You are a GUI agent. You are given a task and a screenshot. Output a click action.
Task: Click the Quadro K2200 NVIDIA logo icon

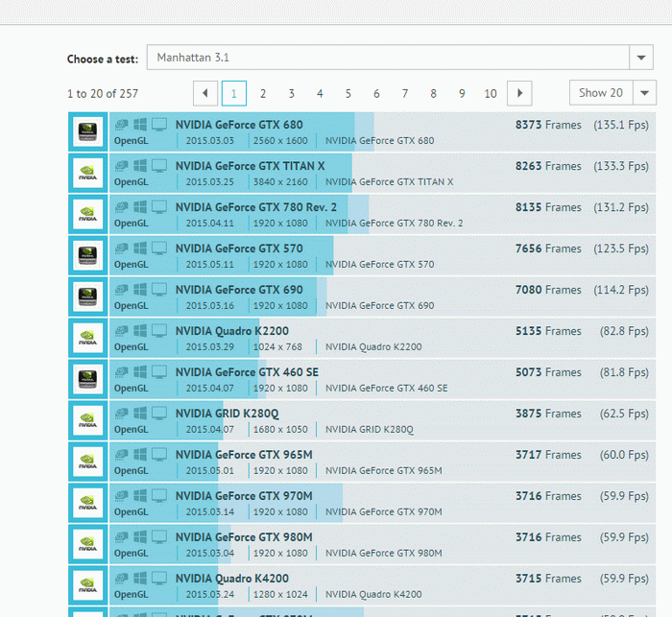[x=88, y=338]
